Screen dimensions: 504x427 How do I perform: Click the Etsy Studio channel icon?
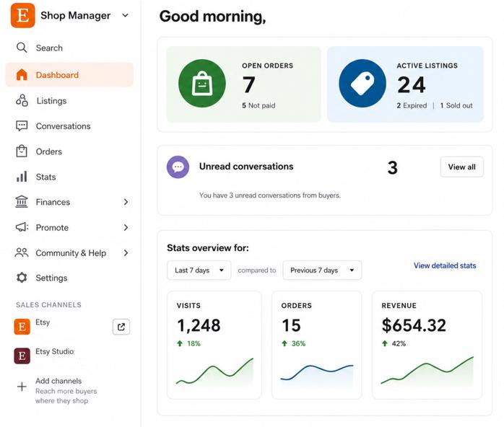coord(22,356)
